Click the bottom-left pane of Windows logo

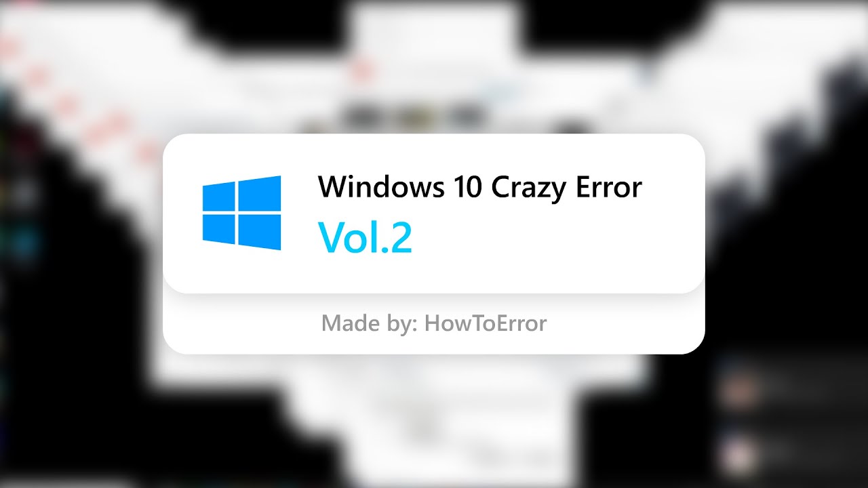[x=219, y=229]
